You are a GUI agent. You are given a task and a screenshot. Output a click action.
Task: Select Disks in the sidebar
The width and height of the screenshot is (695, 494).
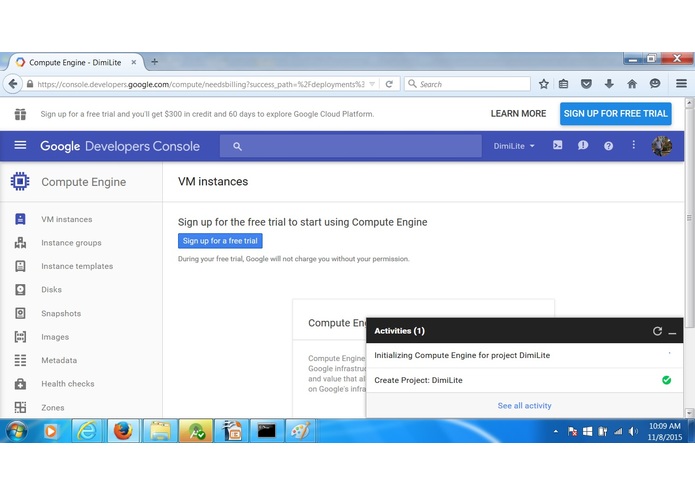tap(51, 290)
